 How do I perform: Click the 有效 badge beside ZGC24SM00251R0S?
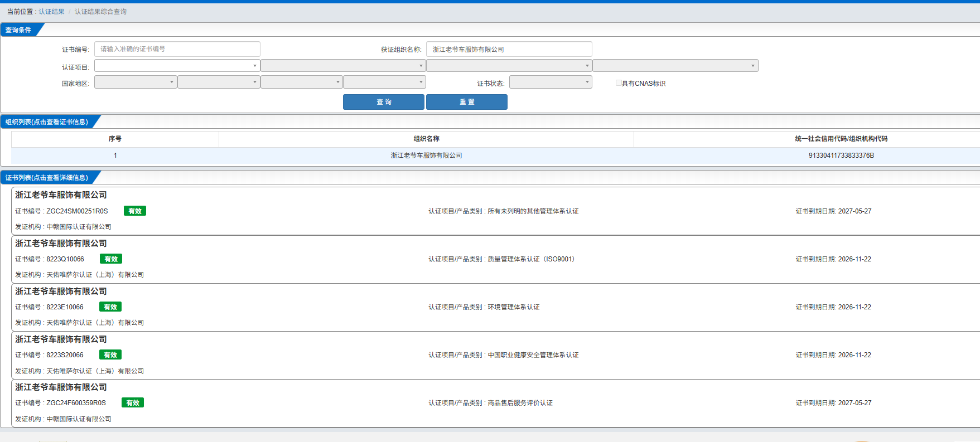coord(135,211)
